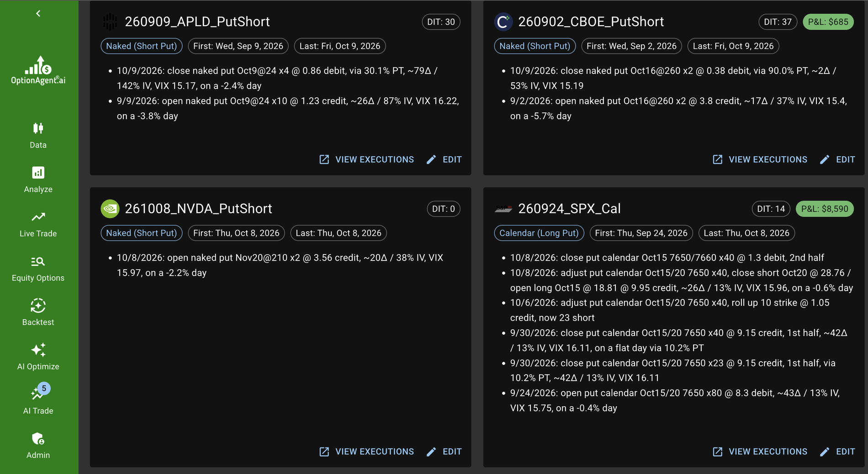This screenshot has width=868, height=474.
Task: Click the P&L: $8,590 badge
Action: point(825,209)
